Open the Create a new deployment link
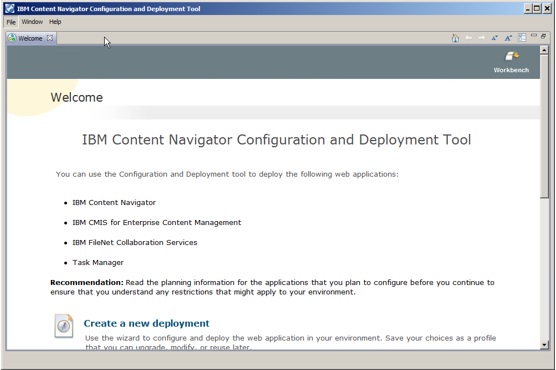The width and height of the screenshot is (556, 370). (x=146, y=323)
